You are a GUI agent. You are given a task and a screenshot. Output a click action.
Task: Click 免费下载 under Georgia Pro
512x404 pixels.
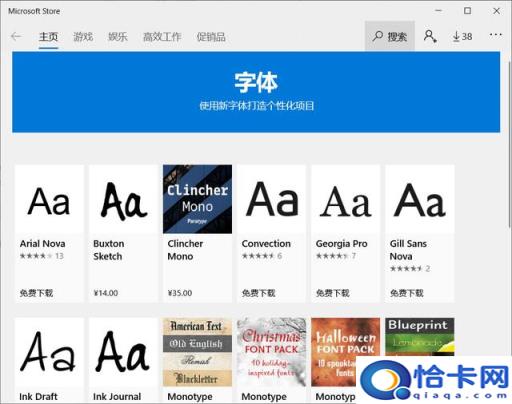332,293
